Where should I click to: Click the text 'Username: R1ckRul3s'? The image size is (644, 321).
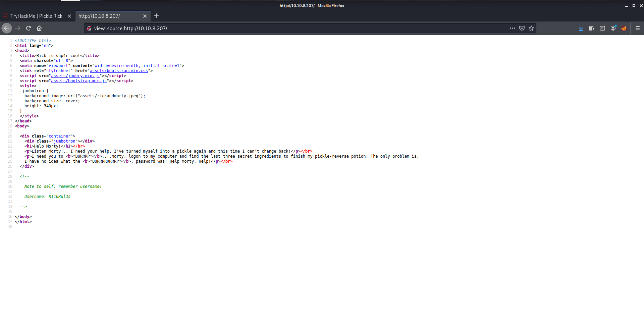click(x=47, y=197)
